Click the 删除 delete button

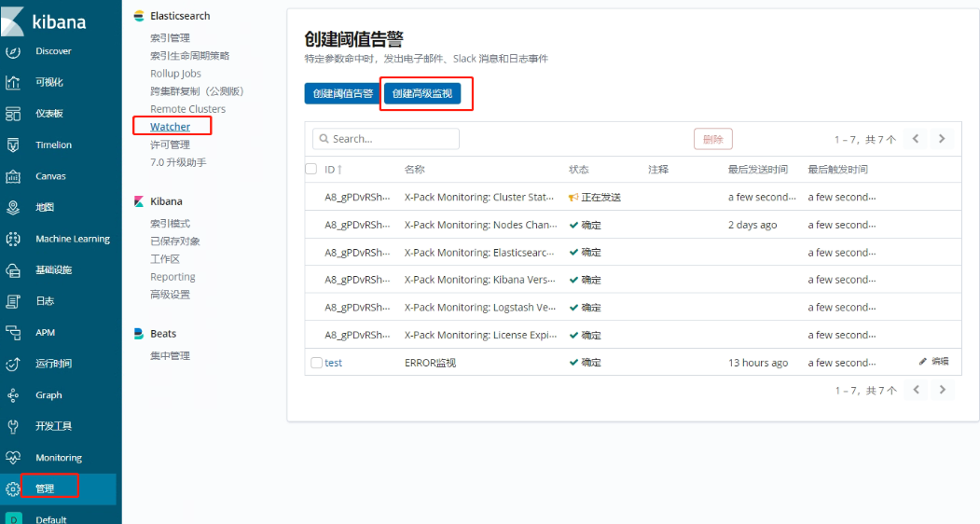pyautogui.click(x=713, y=139)
